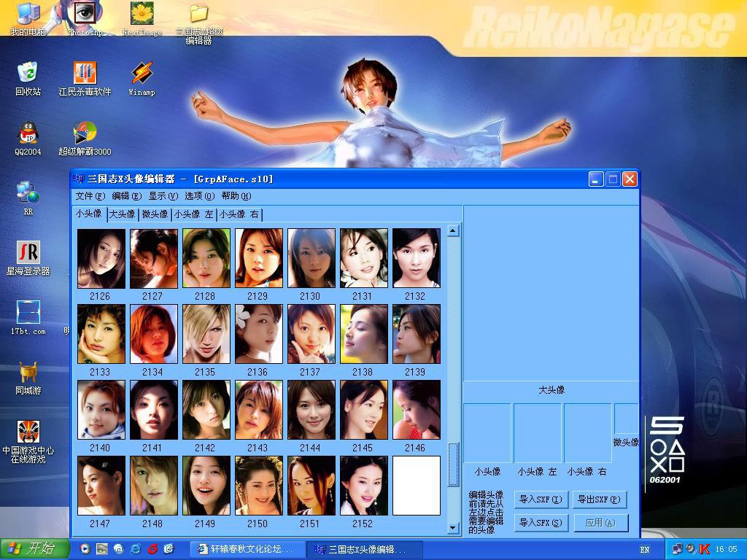This screenshot has width=747, height=560.
Task: Click the 导入SXF button
Action: [541, 499]
